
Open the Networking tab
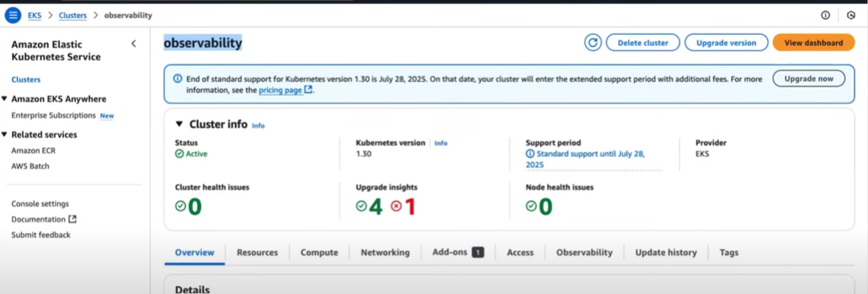coord(385,253)
